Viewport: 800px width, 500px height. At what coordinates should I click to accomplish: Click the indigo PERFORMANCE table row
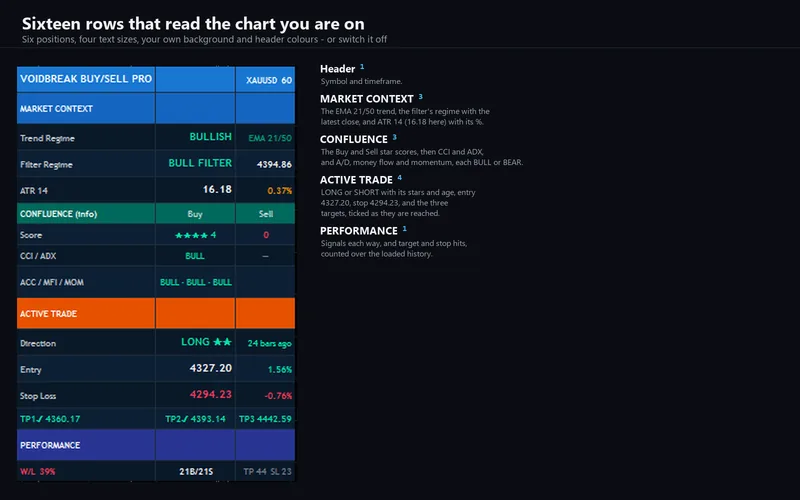(x=156, y=445)
